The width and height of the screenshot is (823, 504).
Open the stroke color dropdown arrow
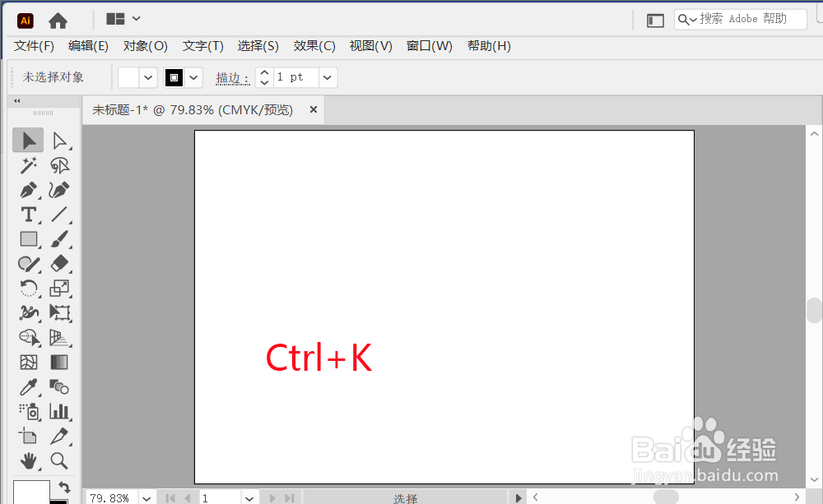tap(193, 77)
